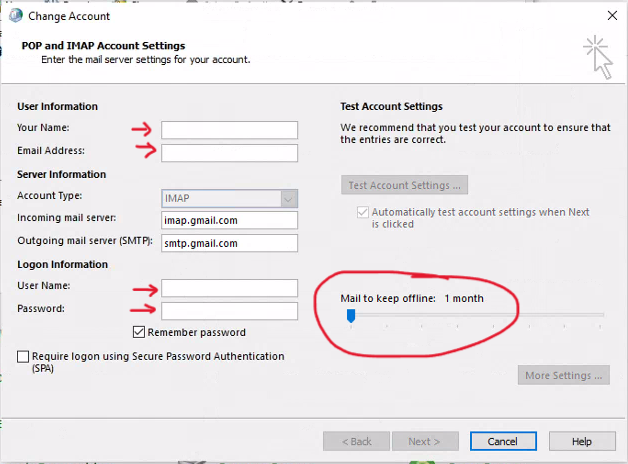Open Help for this dialog

pyautogui.click(x=582, y=441)
